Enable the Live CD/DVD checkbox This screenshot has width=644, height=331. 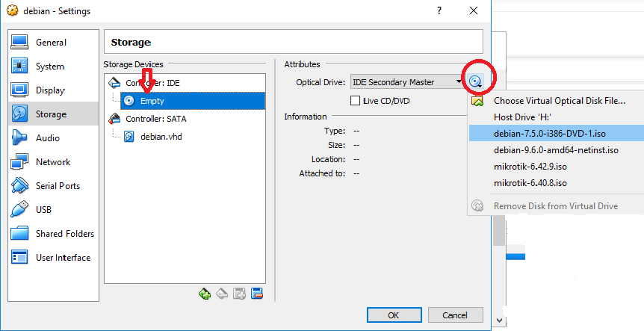click(356, 101)
